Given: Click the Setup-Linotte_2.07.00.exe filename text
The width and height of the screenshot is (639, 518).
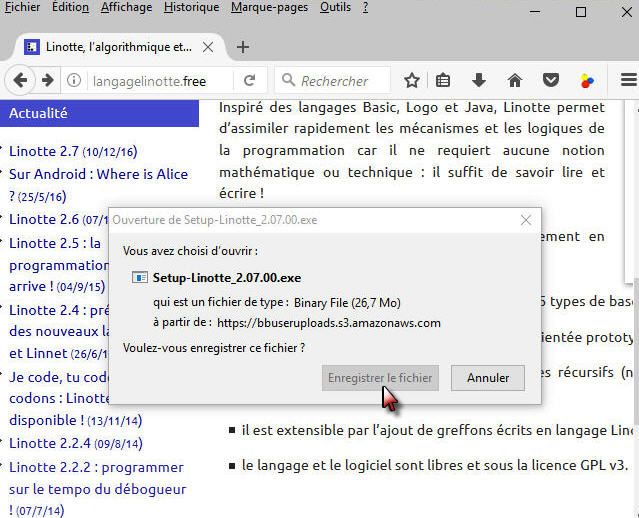Looking at the screenshot, I should [227, 278].
